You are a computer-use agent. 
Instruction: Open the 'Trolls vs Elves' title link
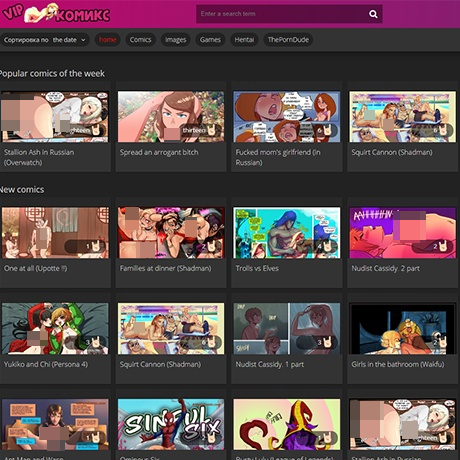[257, 268]
